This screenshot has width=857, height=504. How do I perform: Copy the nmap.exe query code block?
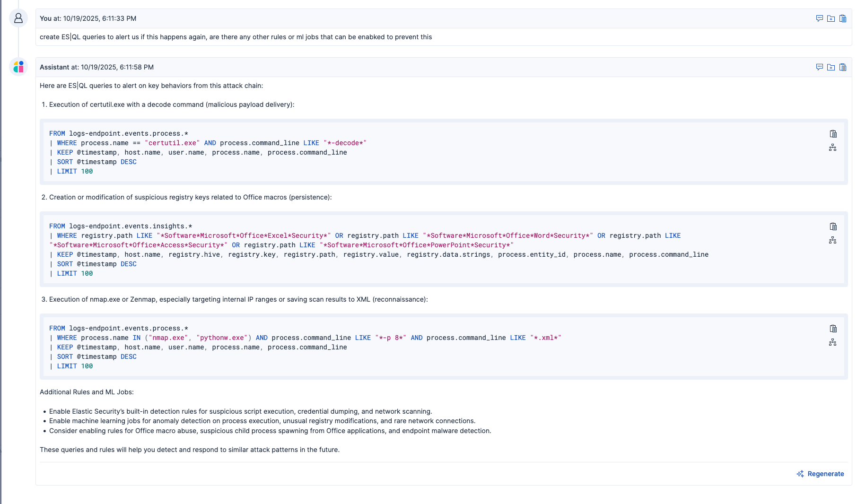pyautogui.click(x=833, y=329)
